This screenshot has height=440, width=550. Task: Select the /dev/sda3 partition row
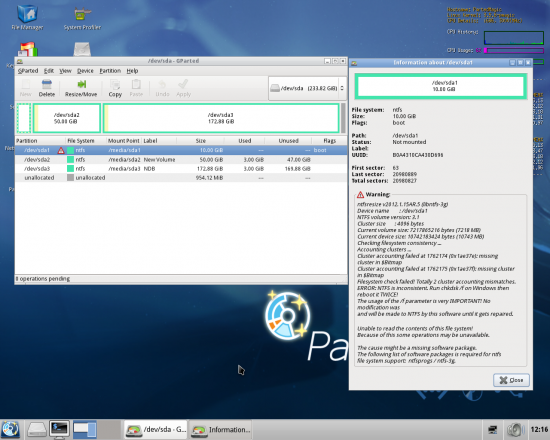[181, 169]
